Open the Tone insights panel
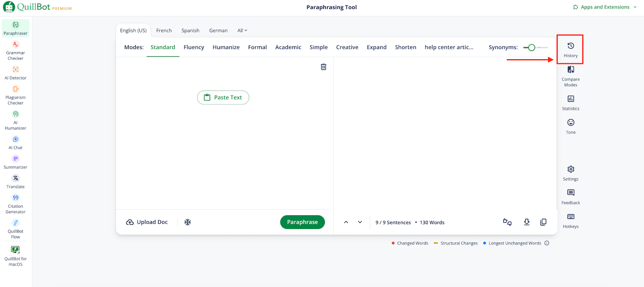The image size is (644, 287). coord(570,126)
